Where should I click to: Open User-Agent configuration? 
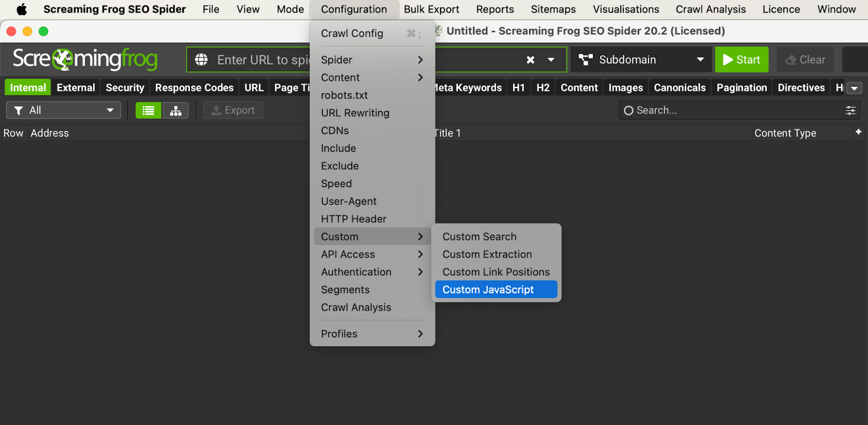click(372, 201)
